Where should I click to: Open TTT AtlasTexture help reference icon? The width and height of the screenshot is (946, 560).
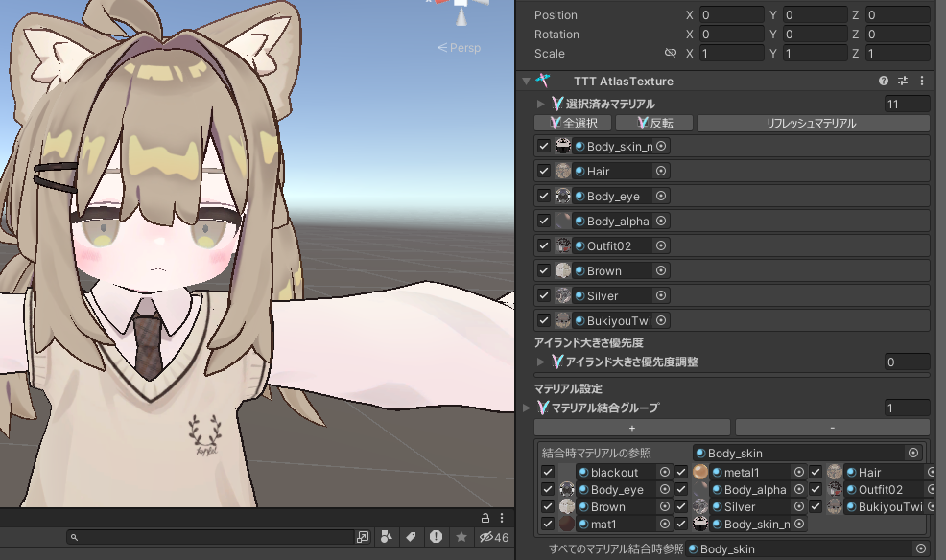tap(884, 82)
